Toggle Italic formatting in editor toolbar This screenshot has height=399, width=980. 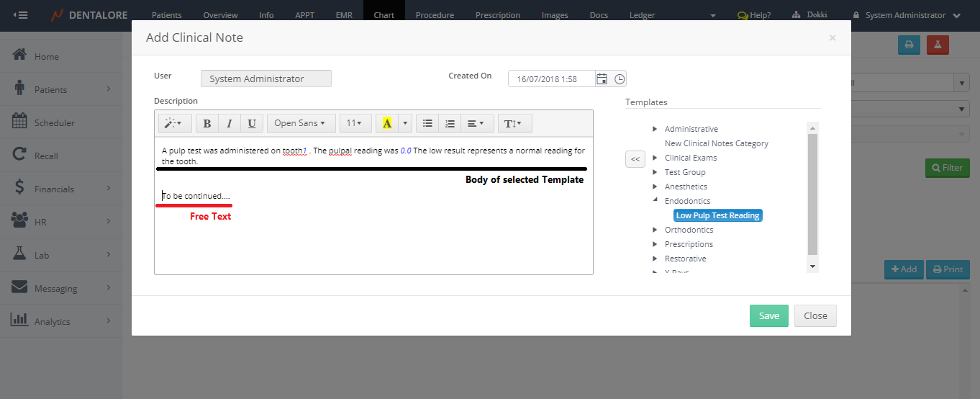(229, 123)
